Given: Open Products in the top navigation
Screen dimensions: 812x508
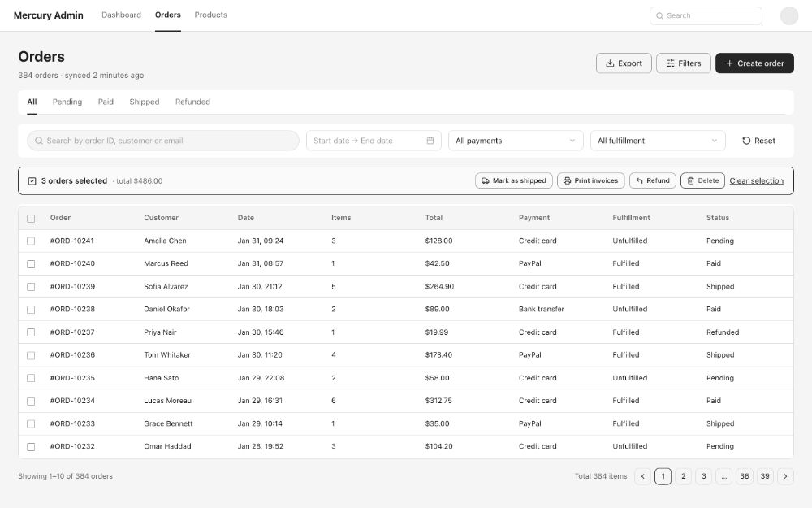Looking at the screenshot, I should click(x=211, y=15).
